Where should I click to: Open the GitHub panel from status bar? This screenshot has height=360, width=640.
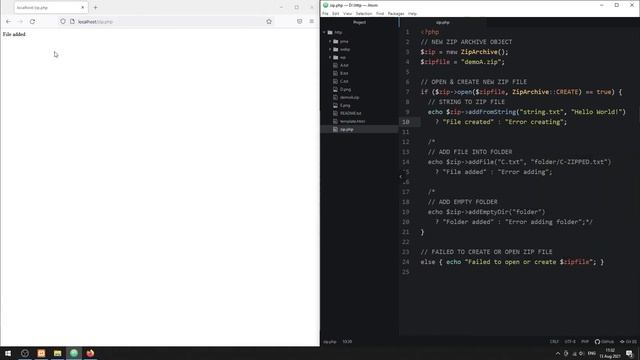click(604, 342)
